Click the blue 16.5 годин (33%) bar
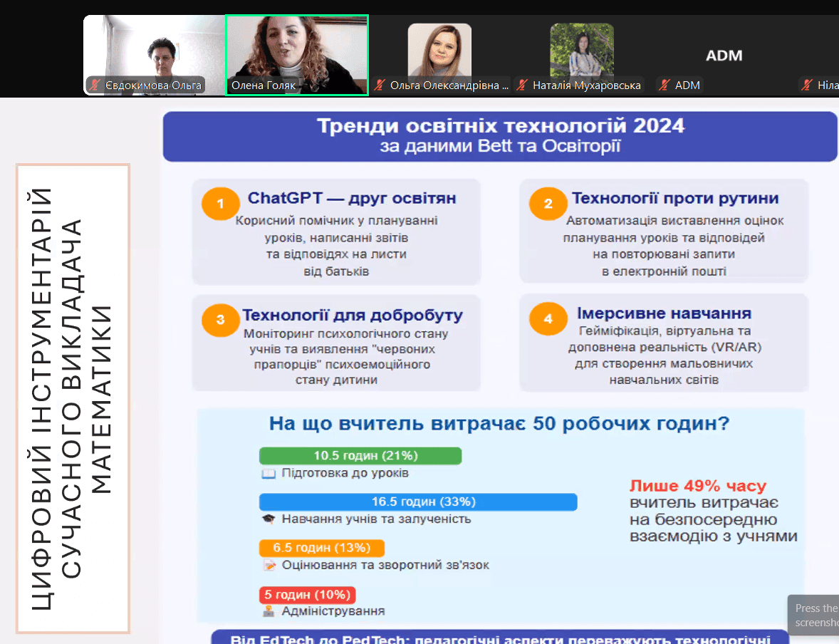Screen dimensions: 839x644 [418, 502]
